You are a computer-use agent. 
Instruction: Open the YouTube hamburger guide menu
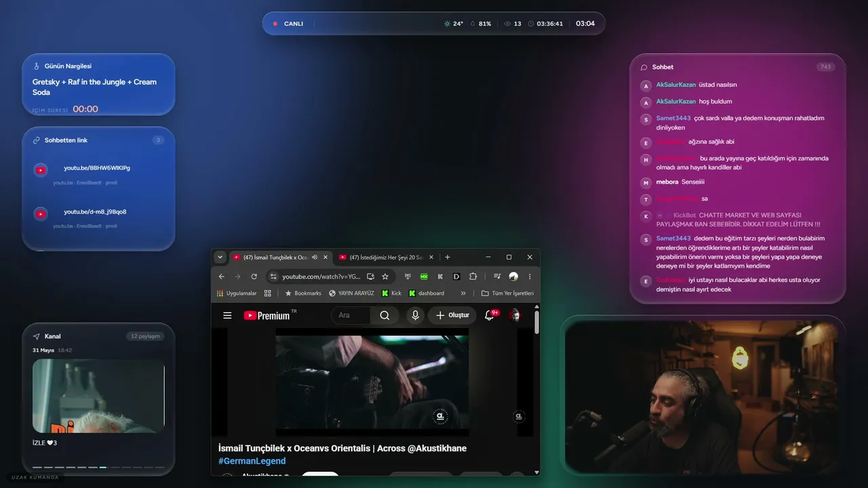(x=228, y=315)
